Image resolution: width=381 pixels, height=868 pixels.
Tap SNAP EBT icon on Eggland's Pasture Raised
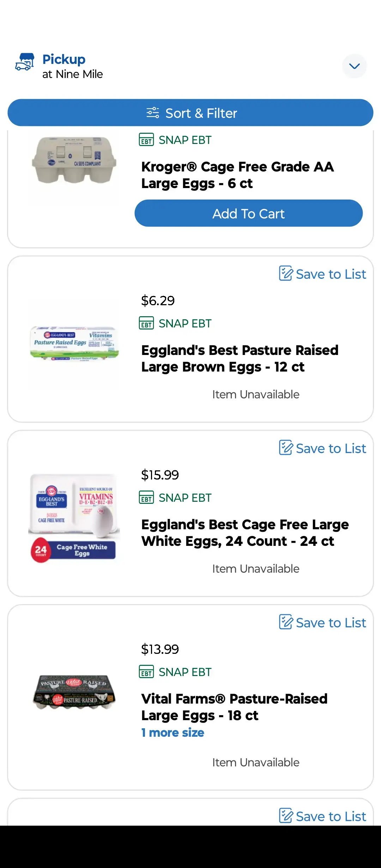click(x=146, y=323)
